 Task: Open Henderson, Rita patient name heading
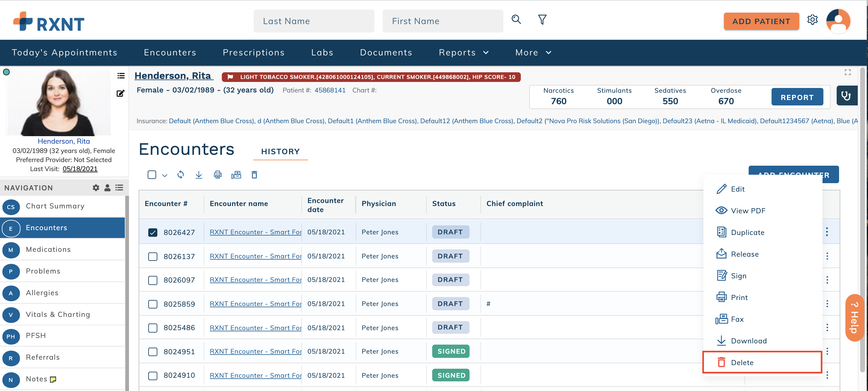click(174, 76)
